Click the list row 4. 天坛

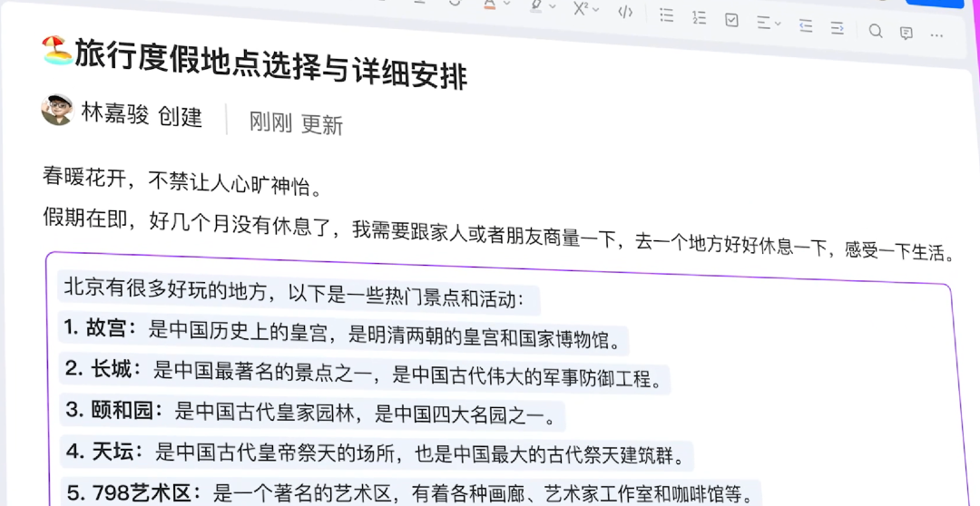pos(377,452)
